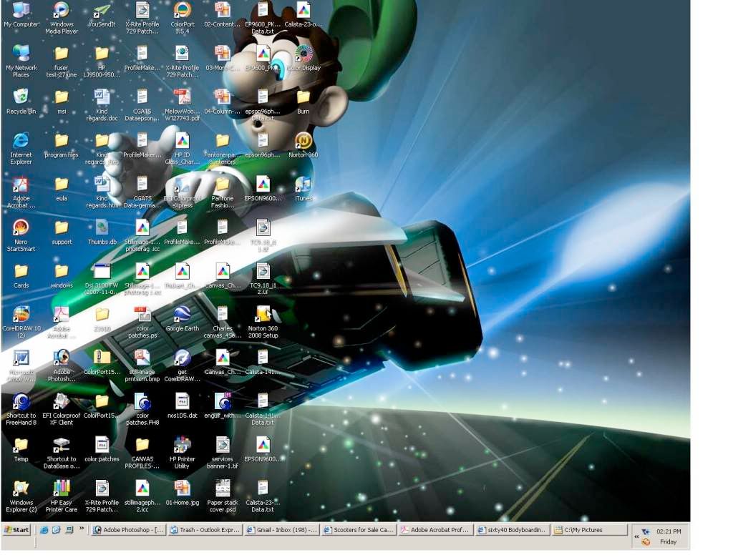Switch to sixty40 Bodyboarding taskbar button
The width and height of the screenshot is (733, 560).
pos(513,530)
